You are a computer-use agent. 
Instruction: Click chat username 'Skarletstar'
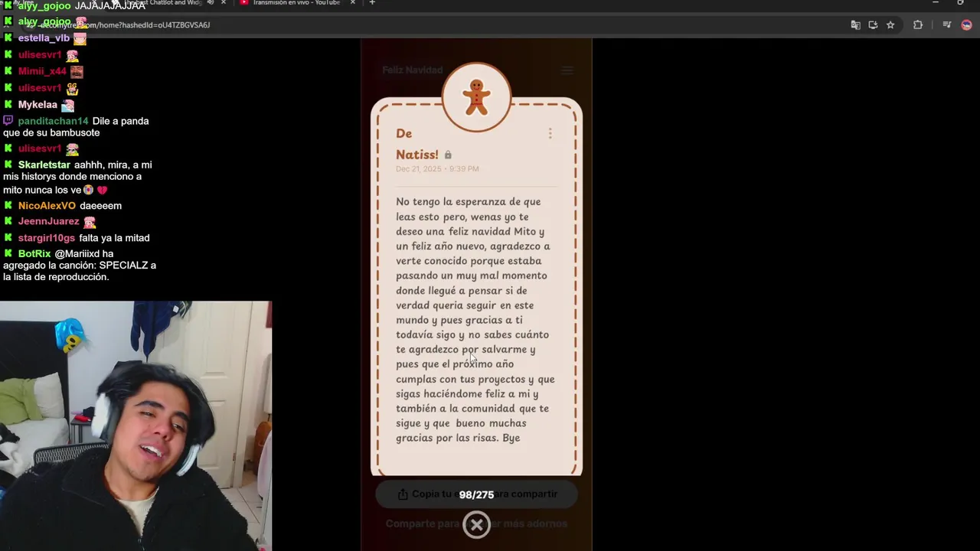pos(44,165)
